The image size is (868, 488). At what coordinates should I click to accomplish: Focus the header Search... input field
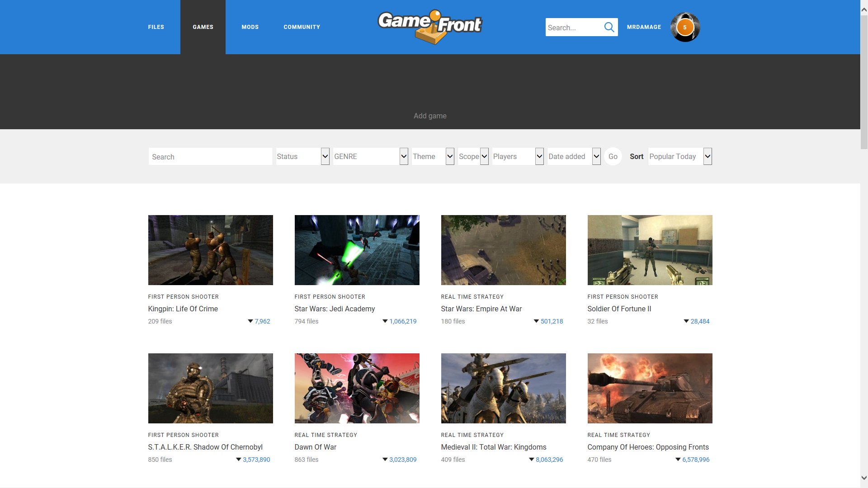[574, 27]
